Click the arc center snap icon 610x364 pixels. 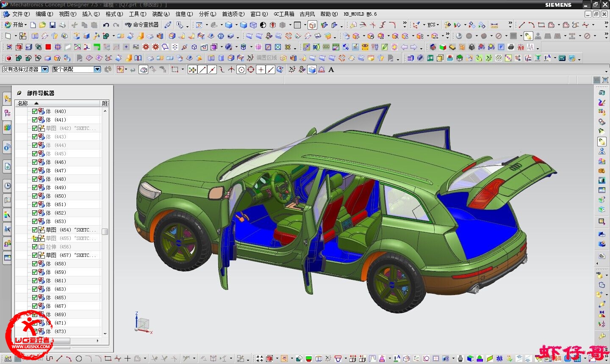tap(241, 69)
